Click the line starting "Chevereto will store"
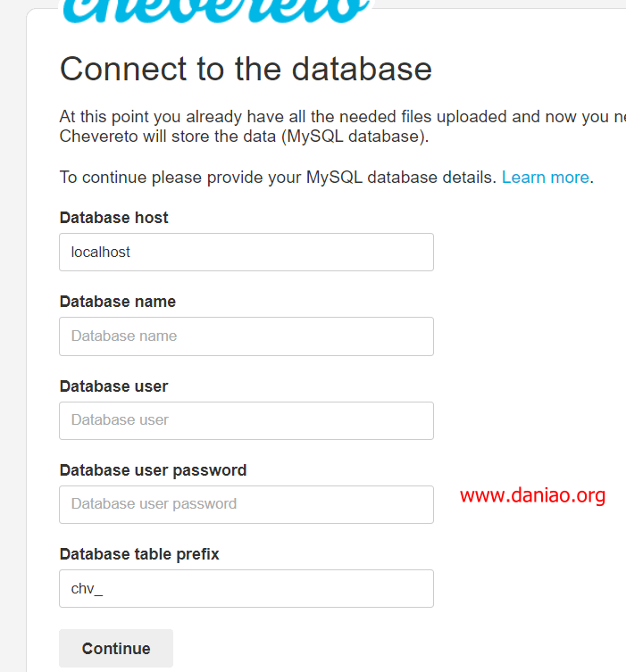This screenshot has height=672, width=626. pos(244,137)
